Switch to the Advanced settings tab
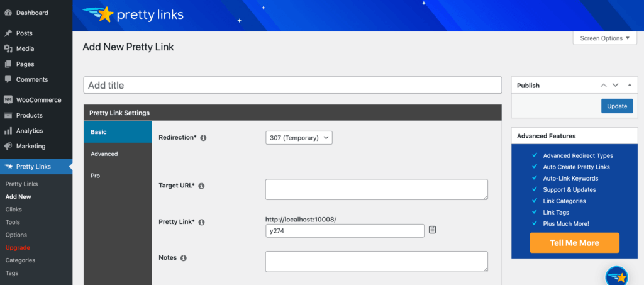 118,154
